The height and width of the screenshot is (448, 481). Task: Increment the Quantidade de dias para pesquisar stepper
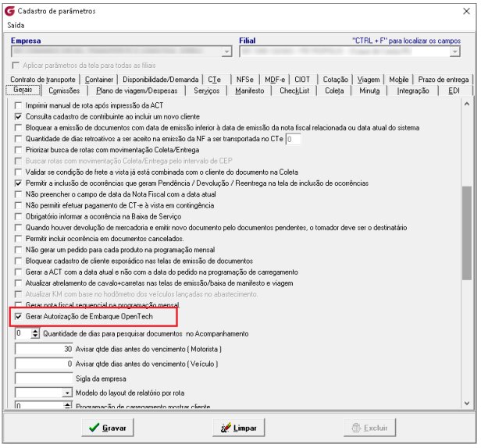pyautogui.click(x=36, y=331)
